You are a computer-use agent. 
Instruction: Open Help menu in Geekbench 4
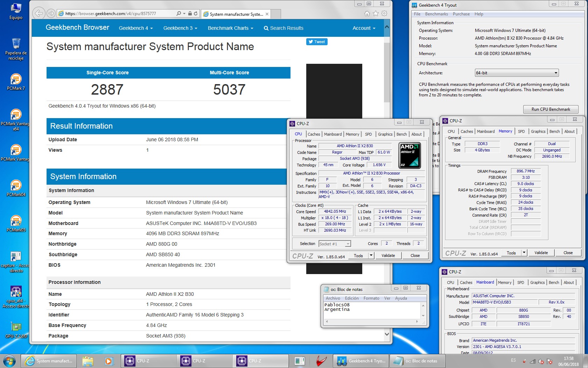479,14
